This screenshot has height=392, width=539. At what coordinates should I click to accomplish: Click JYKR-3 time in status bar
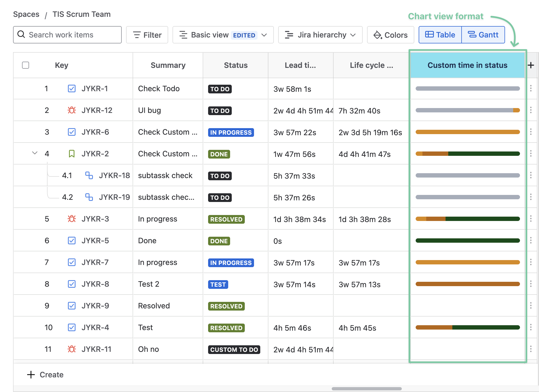[468, 219]
